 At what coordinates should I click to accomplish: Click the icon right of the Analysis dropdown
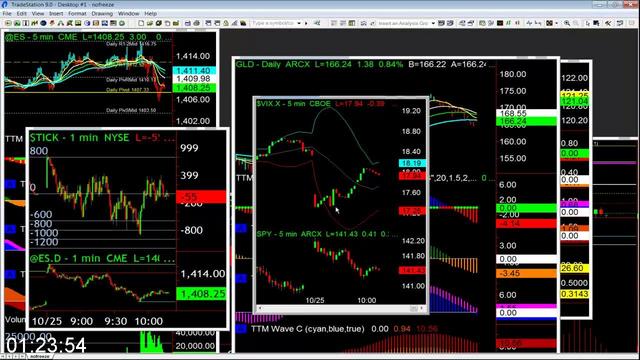pos(441,23)
